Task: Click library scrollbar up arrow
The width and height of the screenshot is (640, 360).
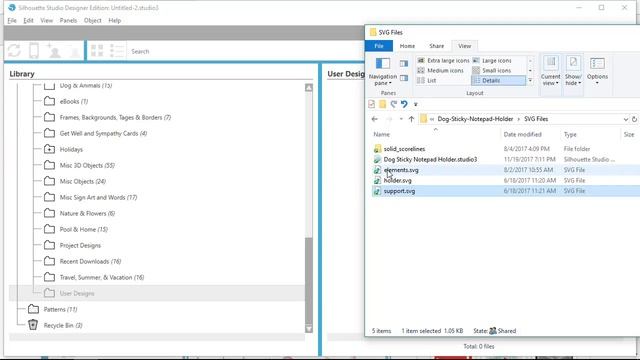Action: pos(309,88)
